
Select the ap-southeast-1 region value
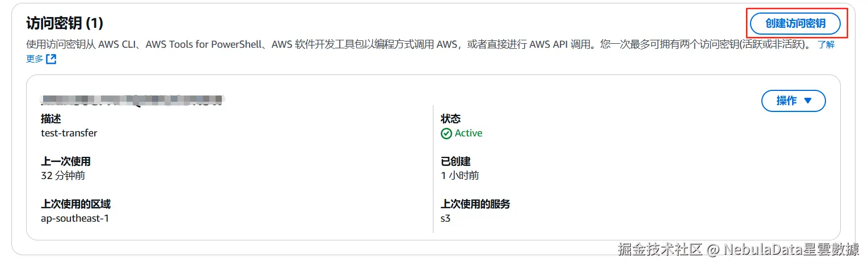[x=75, y=218]
